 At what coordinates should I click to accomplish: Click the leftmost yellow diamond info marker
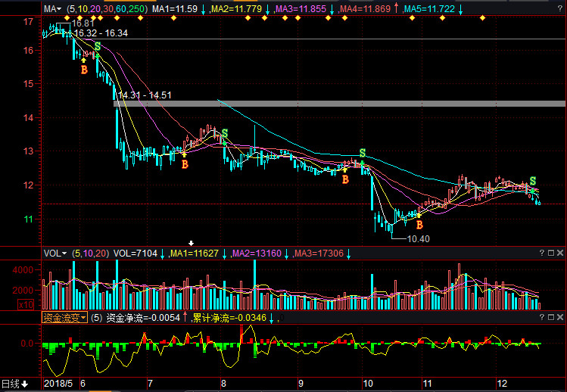pyautogui.click(x=67, y=17)
